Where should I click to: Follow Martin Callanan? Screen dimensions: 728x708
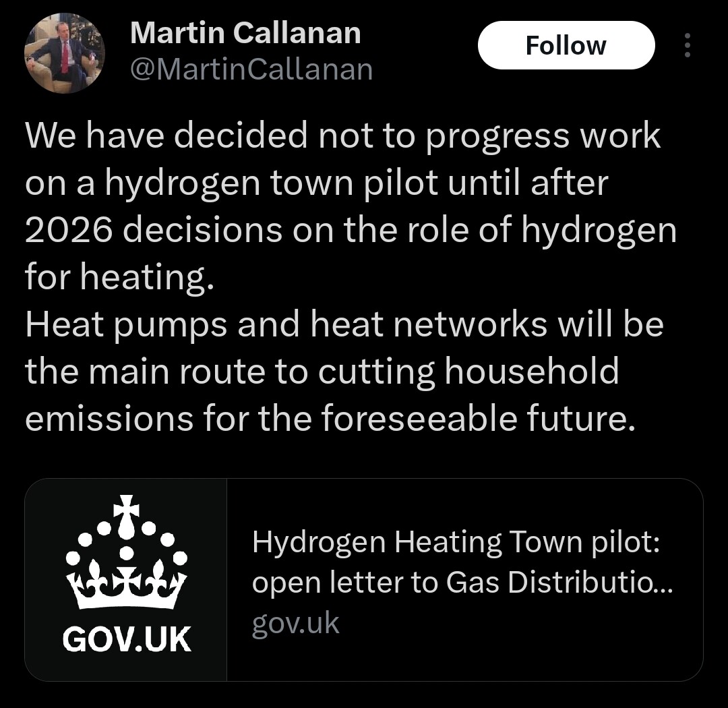(566, 45)
